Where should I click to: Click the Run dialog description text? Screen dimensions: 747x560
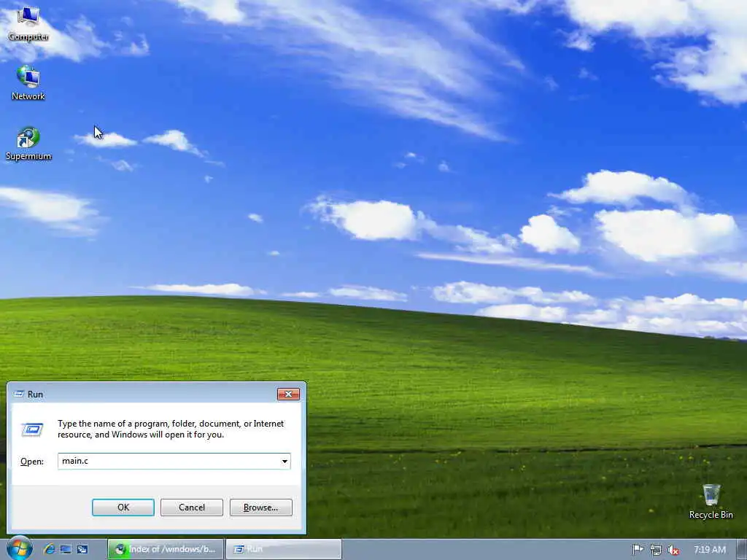[x=171, y=429]
